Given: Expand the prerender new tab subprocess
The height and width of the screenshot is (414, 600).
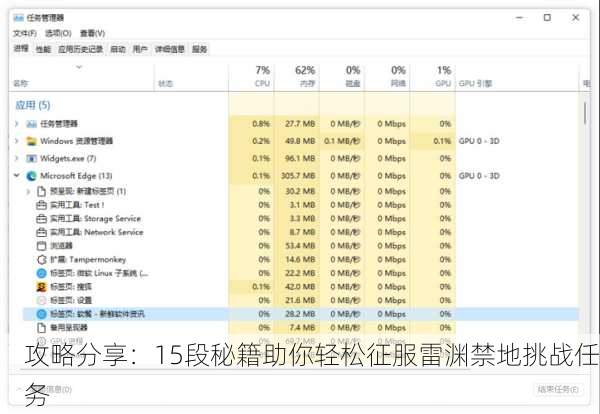Looking at the screenshot, I should click(28, 191).
